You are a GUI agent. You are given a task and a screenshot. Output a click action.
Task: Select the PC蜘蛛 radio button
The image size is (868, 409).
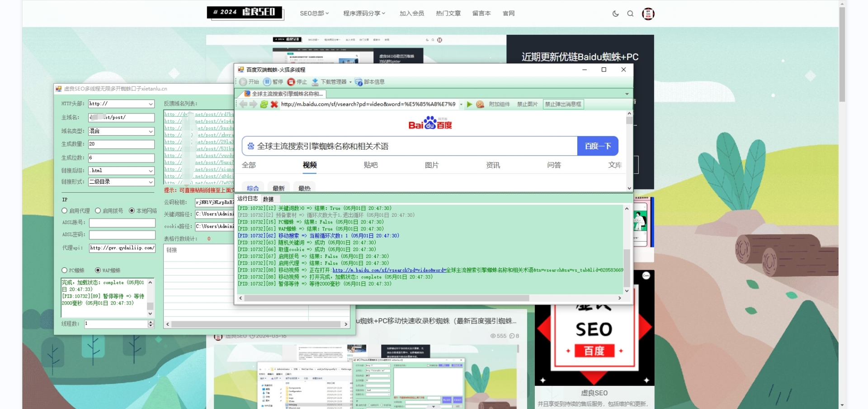tap(64, 271)
